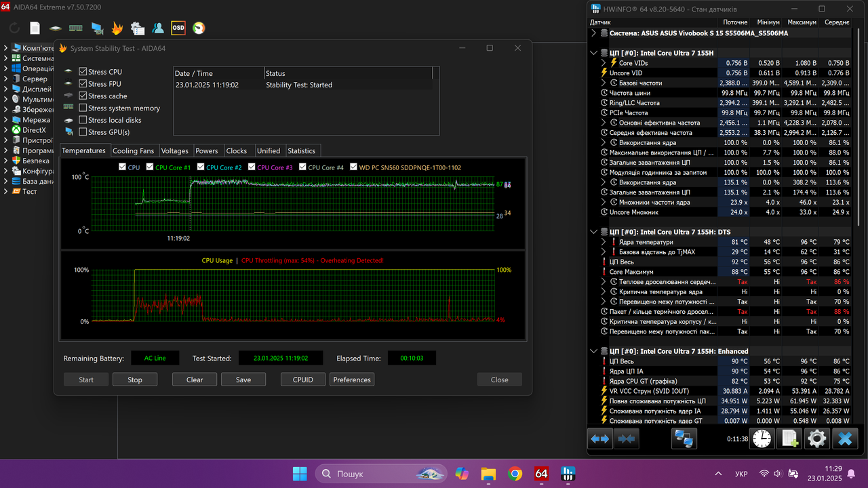The image size is (868, 488).
Task: Click the gear checklist icon in AIDA64 toolbar
Action: 138,28
